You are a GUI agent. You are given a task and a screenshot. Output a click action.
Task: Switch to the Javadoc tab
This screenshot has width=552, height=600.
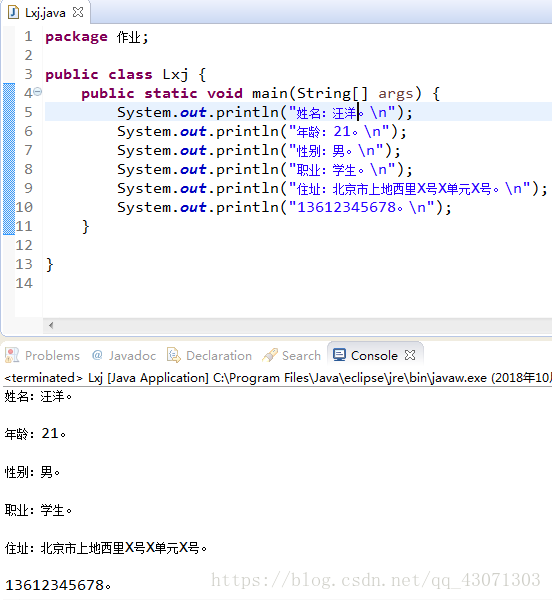click(x=124, y=355)
